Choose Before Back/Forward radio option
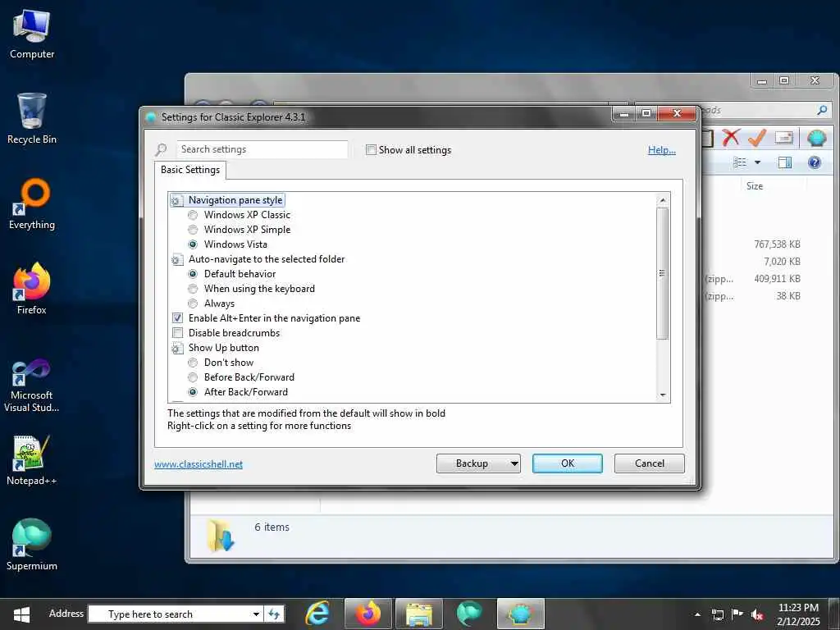This screenshot has width=840, height=630. (193, 377)
